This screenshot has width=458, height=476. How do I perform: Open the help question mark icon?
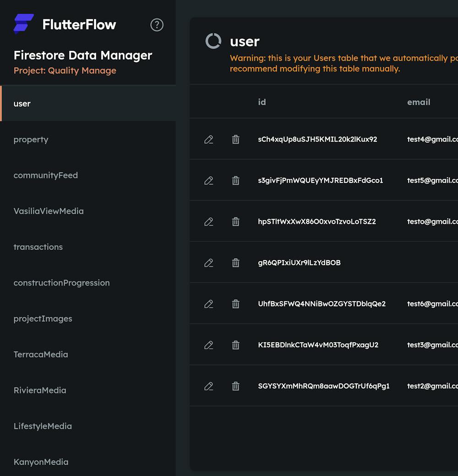pyautogui.click(x=157, y=25)
